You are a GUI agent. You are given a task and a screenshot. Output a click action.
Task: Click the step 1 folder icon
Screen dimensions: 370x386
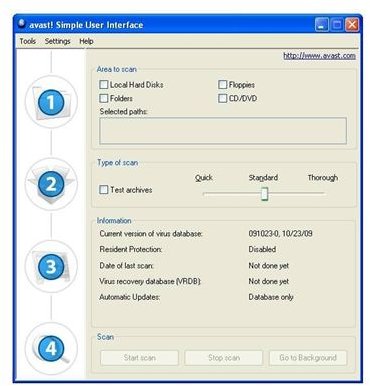(51, 102)
